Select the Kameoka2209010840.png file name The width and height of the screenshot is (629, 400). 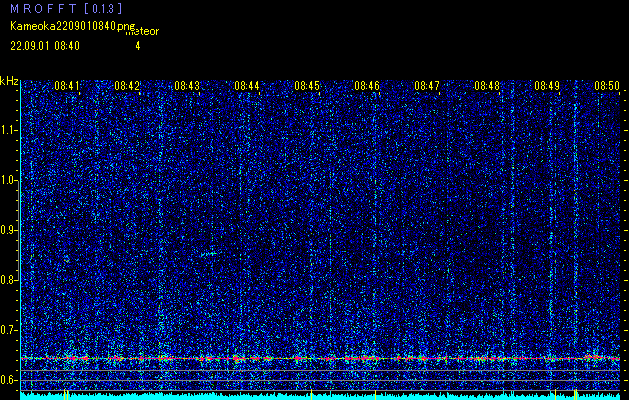(73, 26)
